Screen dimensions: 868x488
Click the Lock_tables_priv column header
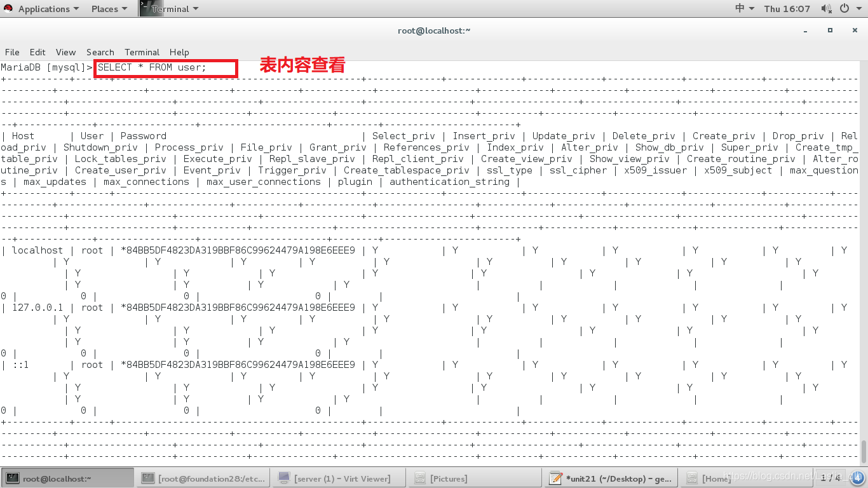click(120, 159)
